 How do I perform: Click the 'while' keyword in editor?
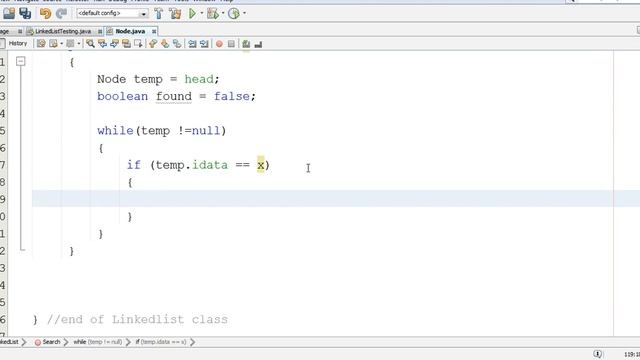click(x=115, y=131)
